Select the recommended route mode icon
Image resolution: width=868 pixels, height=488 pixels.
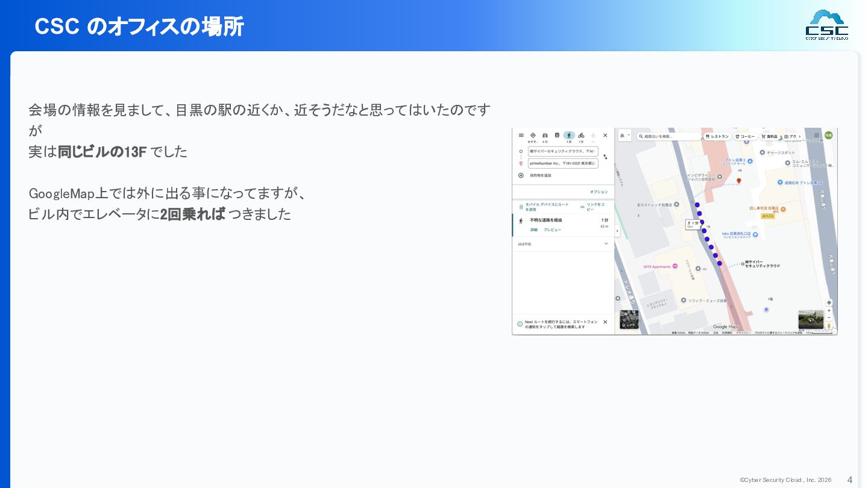point(533,136)
